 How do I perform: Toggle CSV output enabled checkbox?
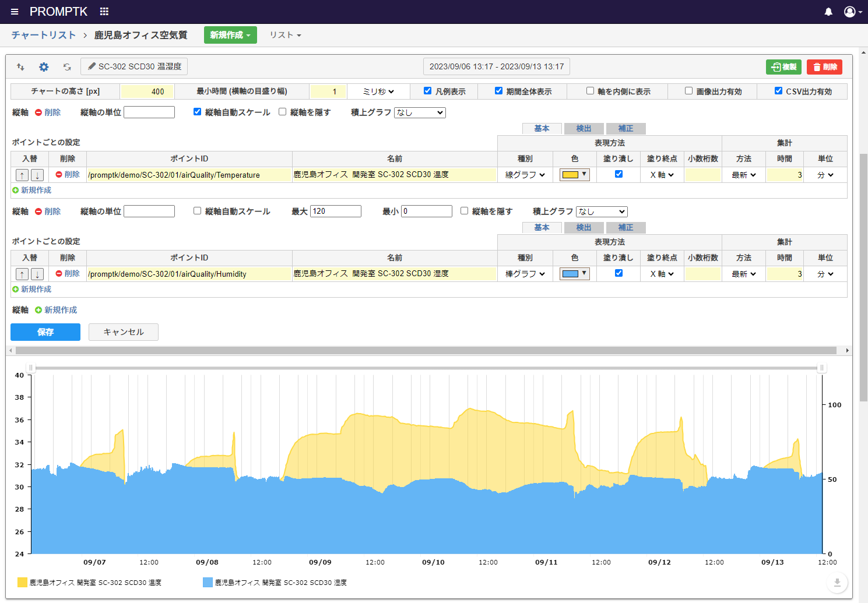(x=778, y=91)
